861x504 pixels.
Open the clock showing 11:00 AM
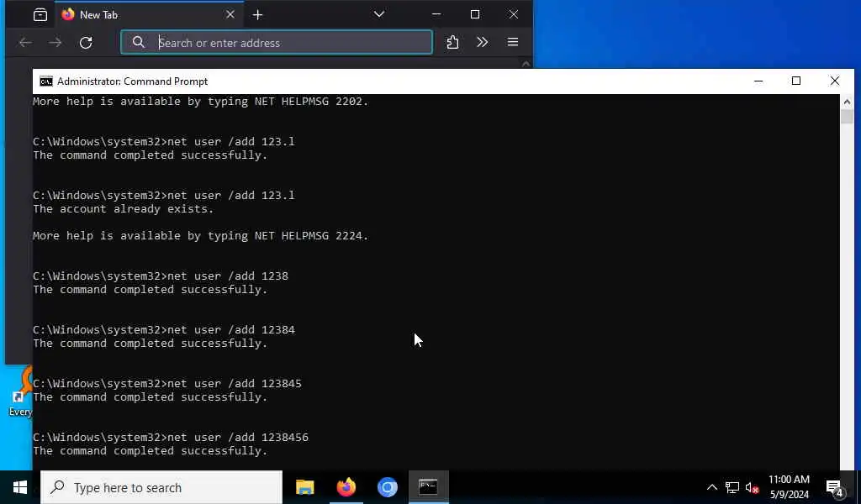tap(789, 487)
